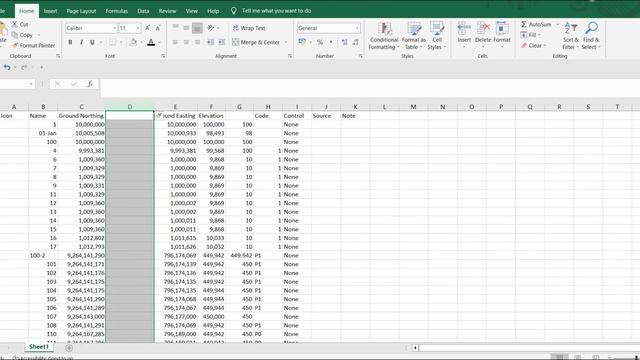Click the Insert Function fx icon

(x=90, y=84)
